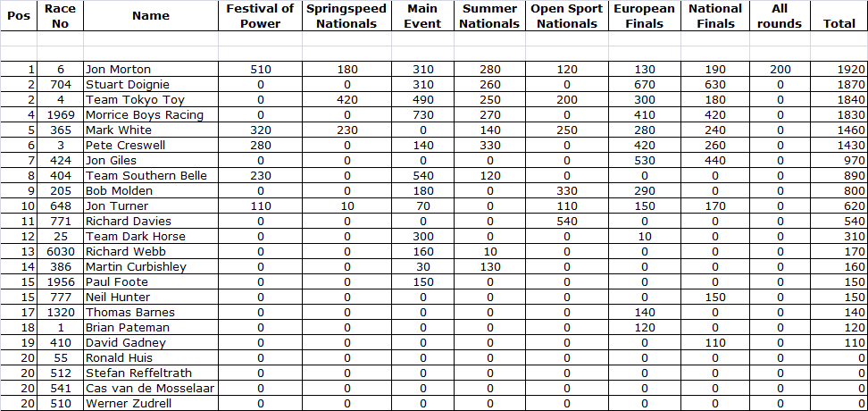The image size is (868, 411).
Task: Click the European Finals header cell
Action: tap(644, 16)
